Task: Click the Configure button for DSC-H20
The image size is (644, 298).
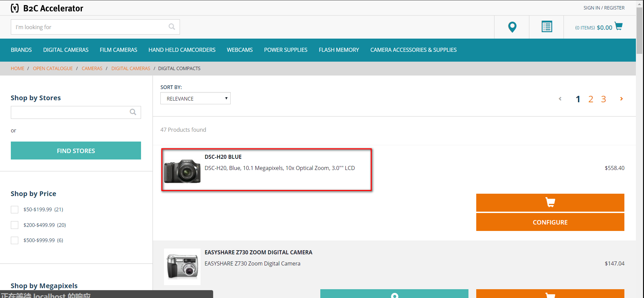Action: tap(550, 222)
